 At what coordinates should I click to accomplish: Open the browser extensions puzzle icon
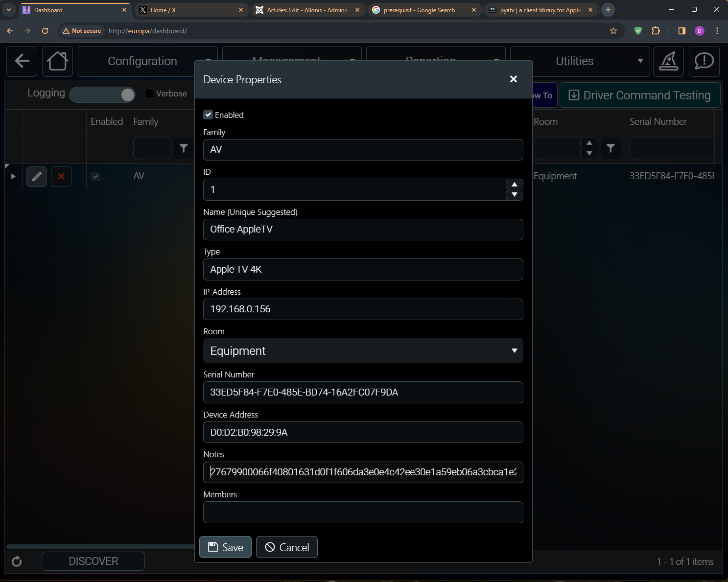pyautogui.click(x=656, y=31)
